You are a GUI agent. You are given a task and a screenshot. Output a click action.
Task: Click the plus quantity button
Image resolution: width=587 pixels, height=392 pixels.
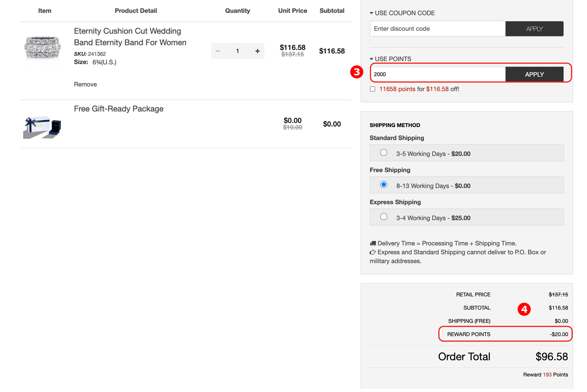pos(257,51)
